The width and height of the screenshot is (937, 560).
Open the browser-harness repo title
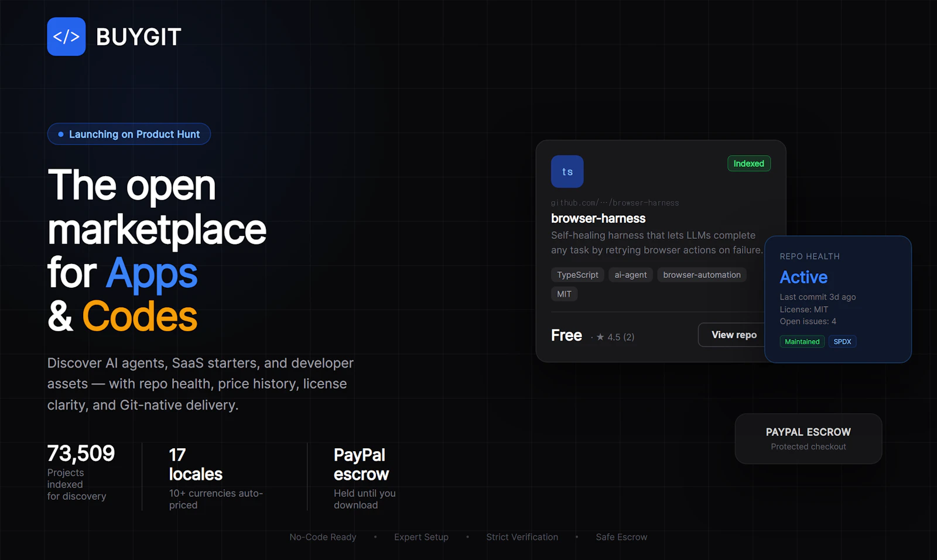point(598,218)
